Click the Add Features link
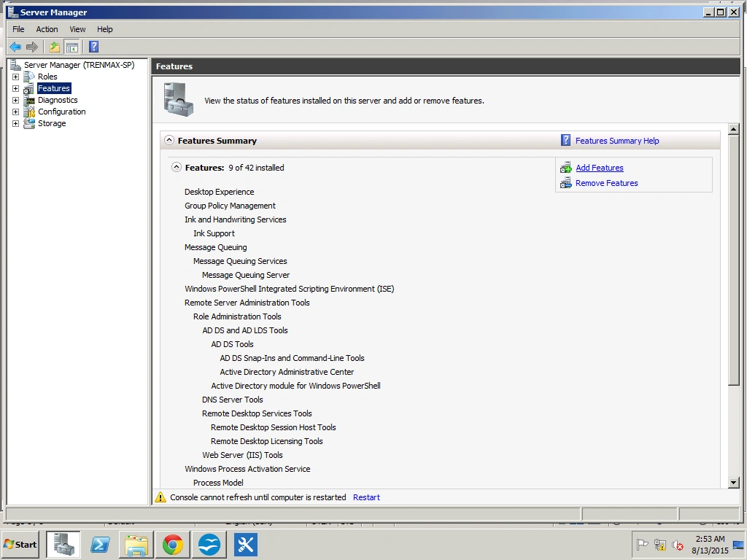The width and height of the screenshot is (747, 560). 600,168
